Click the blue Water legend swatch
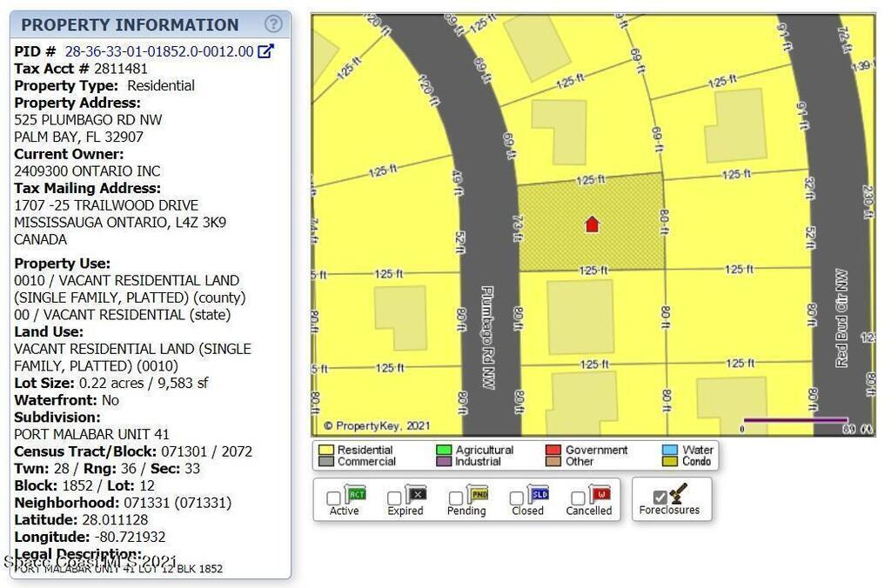The height and width of the screenshot is (588, 891). 670,450
